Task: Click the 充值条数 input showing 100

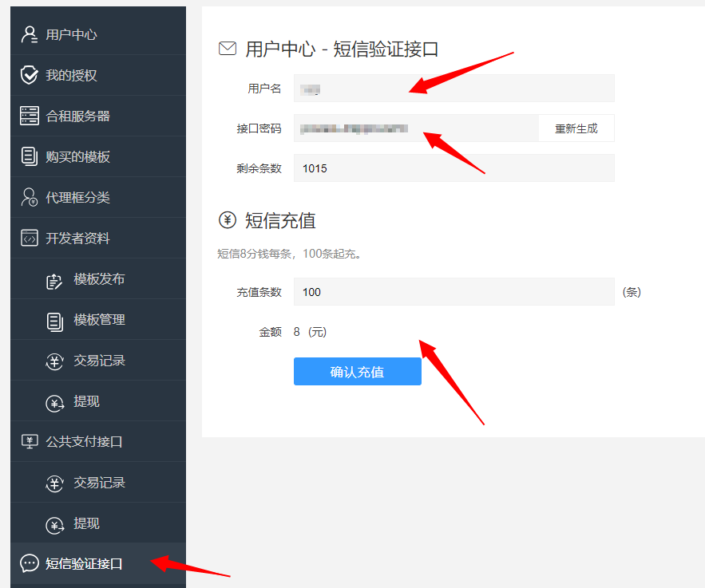Action: [x=453, y=292]
